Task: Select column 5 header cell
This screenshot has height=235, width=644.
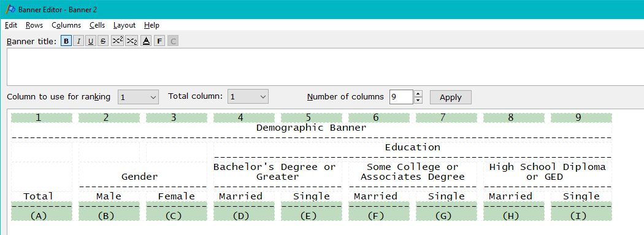Action: coord(309,118)
